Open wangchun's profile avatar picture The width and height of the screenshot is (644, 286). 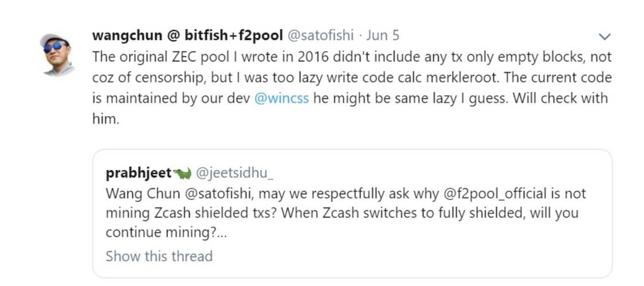click(57, 54)
